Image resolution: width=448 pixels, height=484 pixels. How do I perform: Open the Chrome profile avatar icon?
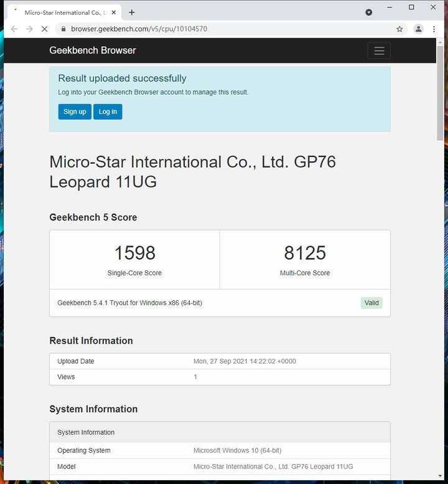(x=418, y=29)
